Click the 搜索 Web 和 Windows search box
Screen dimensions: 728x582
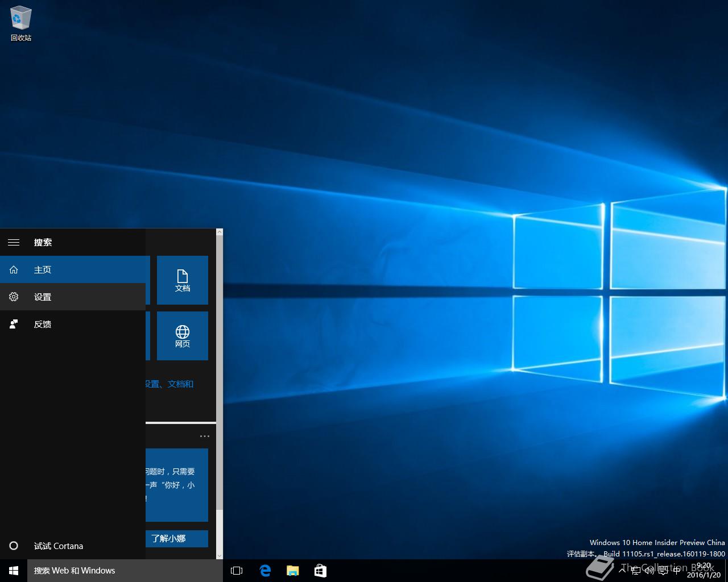tap(125, 571)
